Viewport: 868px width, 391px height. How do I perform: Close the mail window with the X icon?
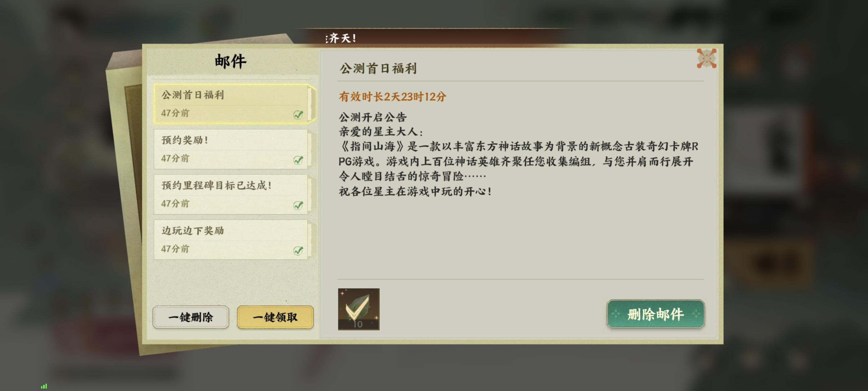click(706, 58)
